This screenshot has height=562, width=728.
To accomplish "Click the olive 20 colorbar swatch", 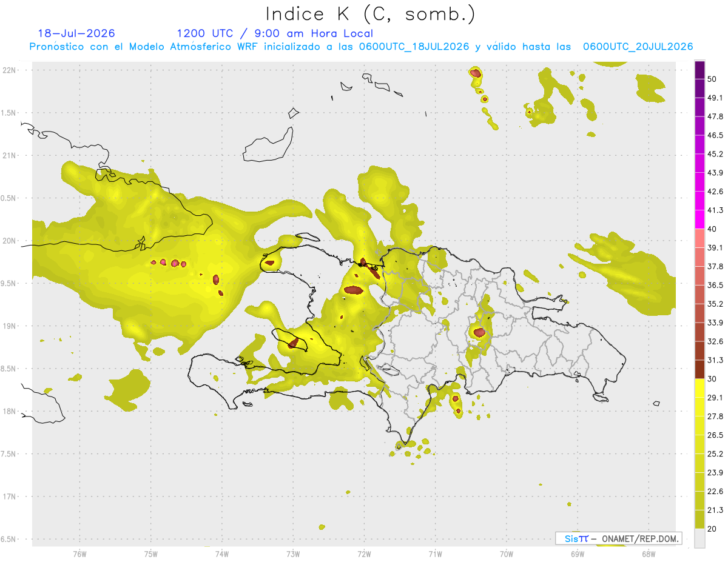I will coord(699,519).
